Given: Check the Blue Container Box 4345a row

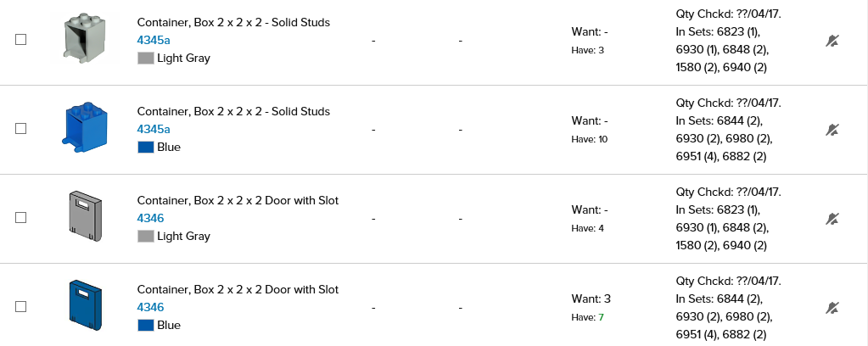Looking at the screenshot, I should 21,129.
